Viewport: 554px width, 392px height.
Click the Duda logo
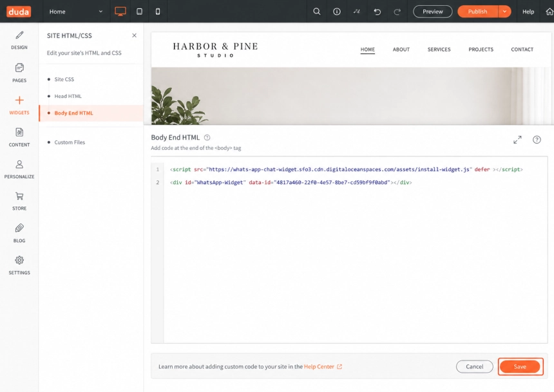coord(19,12)
